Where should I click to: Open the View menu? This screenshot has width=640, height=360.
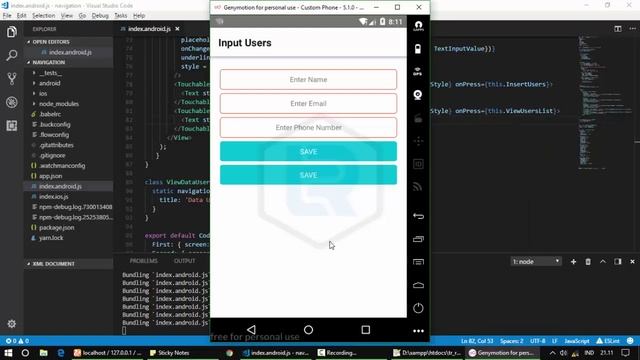[67, 16]
